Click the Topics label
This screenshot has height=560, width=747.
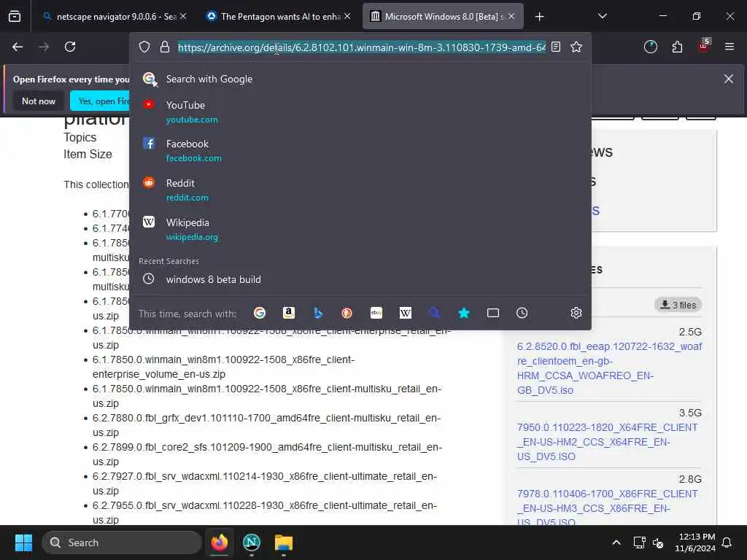[80, 138]
